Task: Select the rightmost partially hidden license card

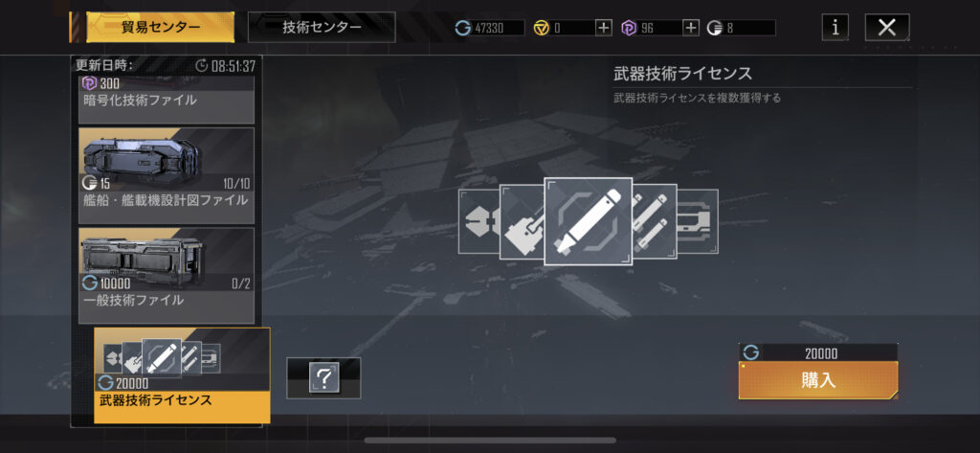Action: pos(698,221)
